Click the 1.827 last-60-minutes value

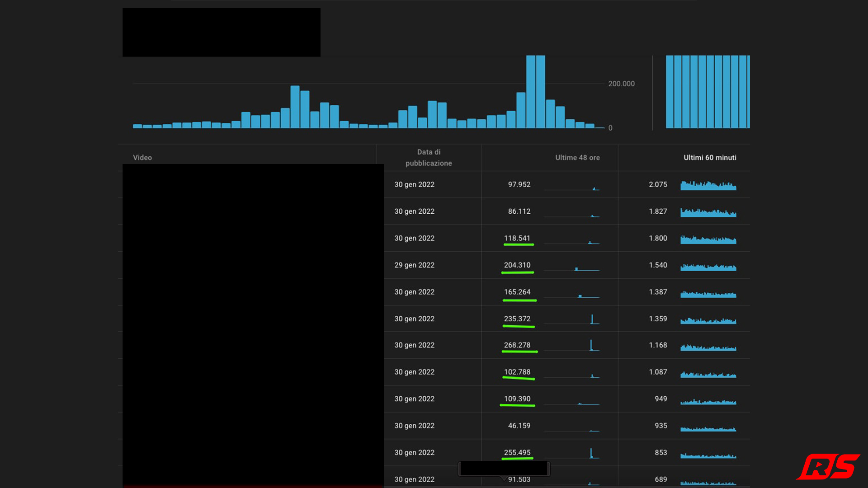click(658, 211)
